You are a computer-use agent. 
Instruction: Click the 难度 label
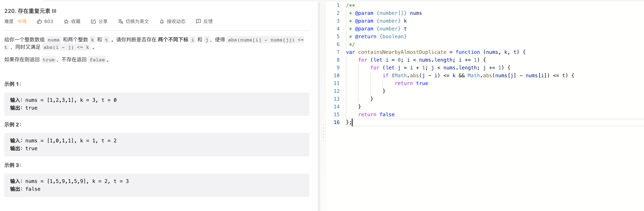coord(9,22)
